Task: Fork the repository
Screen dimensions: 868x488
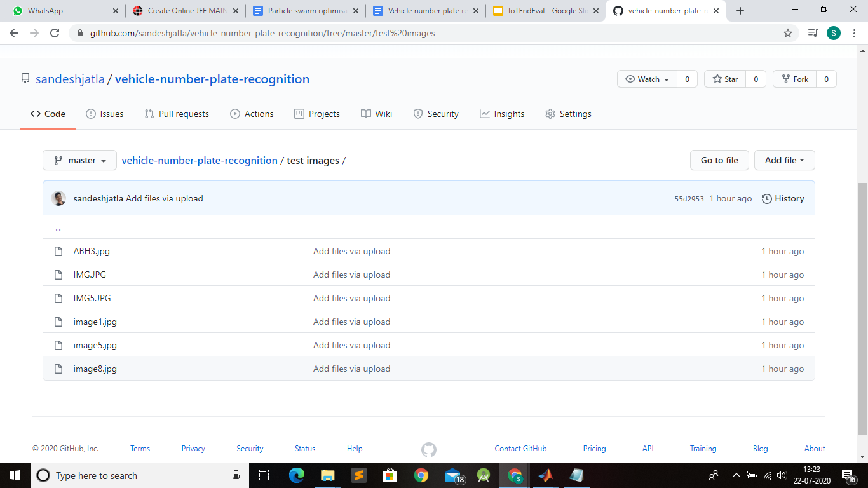Action: pos(795,79)
